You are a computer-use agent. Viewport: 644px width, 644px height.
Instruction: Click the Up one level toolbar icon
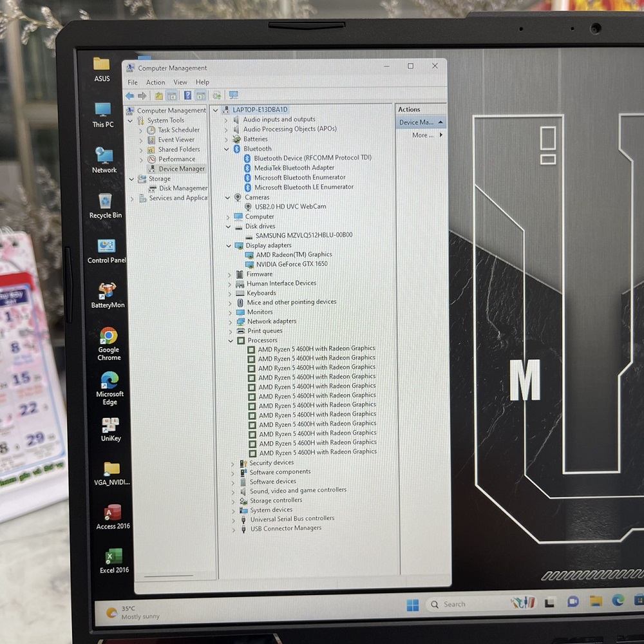(158, 96)
